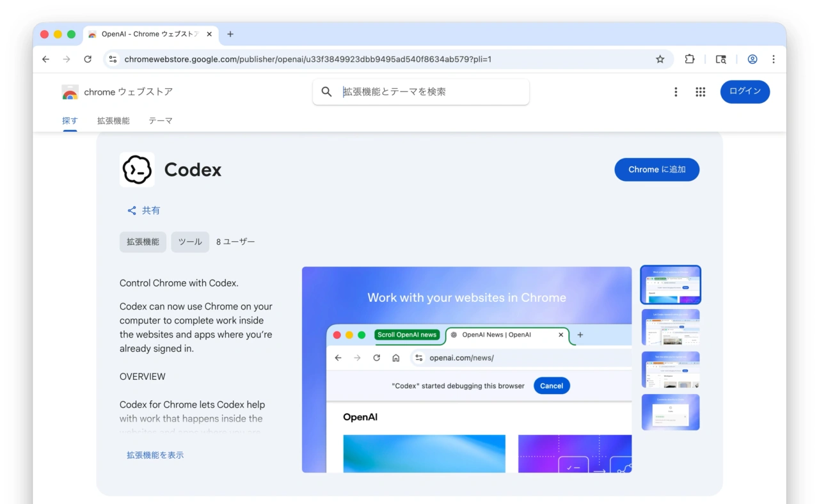Click the 拡張機能を表示 link
Screen dimensions: 819x504
coord(155,455)
